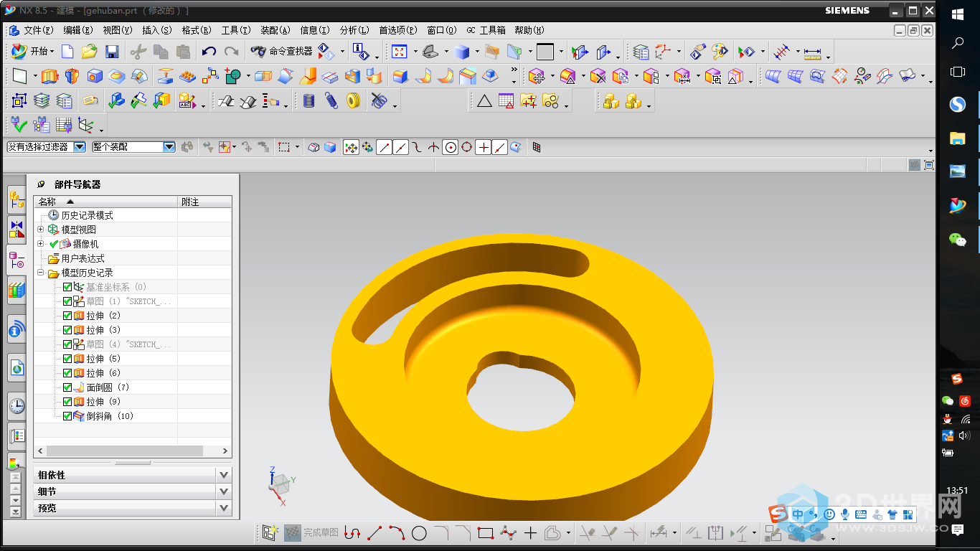This screenshot has height=551, width=980.
Task: Save the part with the floppy icon
Action: [112, 52]
